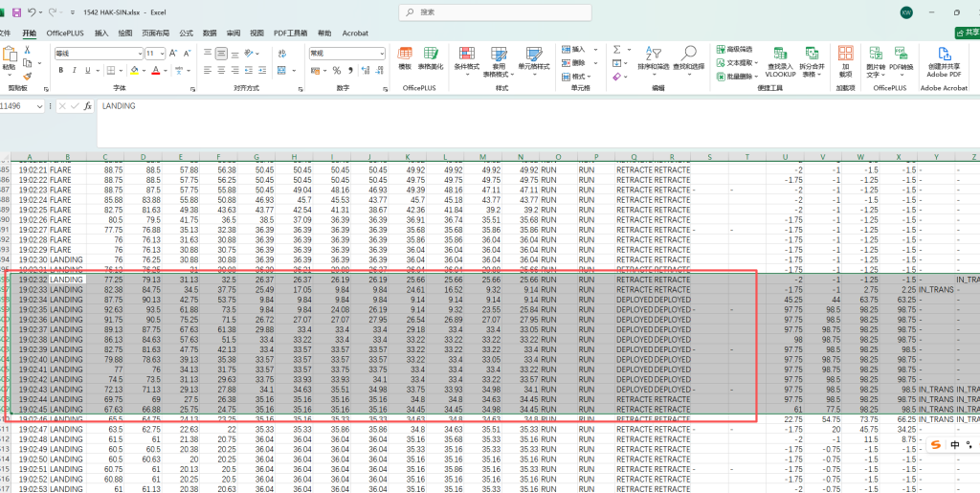Click the save icon in title bar
This screenshot has height=493, width=980.
[x=18, y=12]
